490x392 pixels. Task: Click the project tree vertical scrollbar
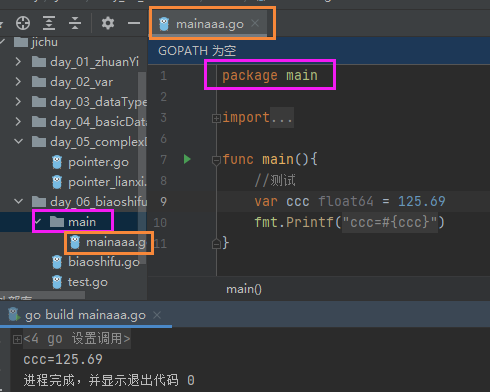(142, 167)
